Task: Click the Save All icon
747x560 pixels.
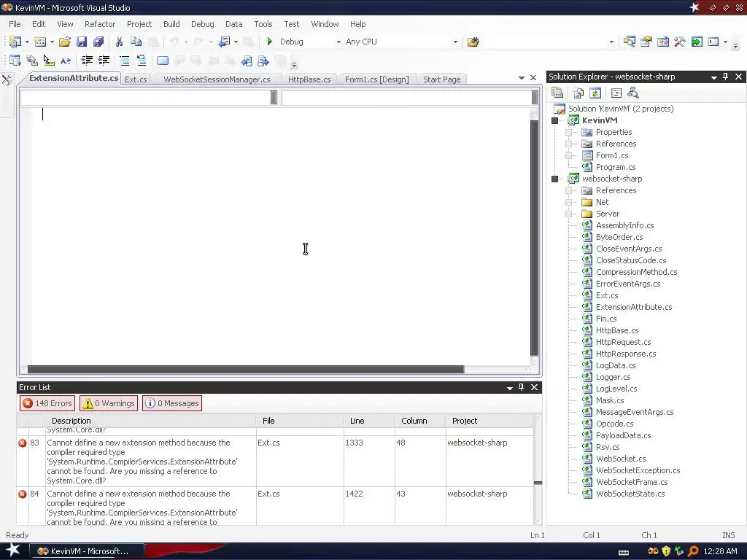Action: point(98,42)
